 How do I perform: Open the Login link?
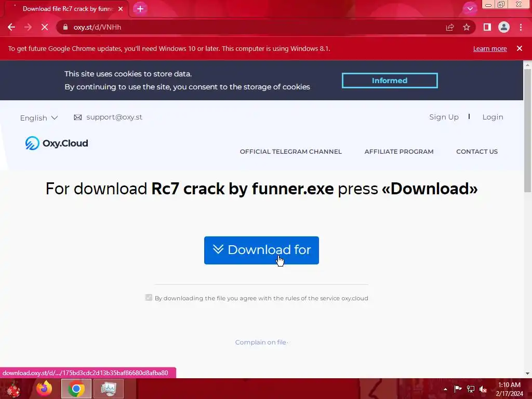(x=493, y=117)
